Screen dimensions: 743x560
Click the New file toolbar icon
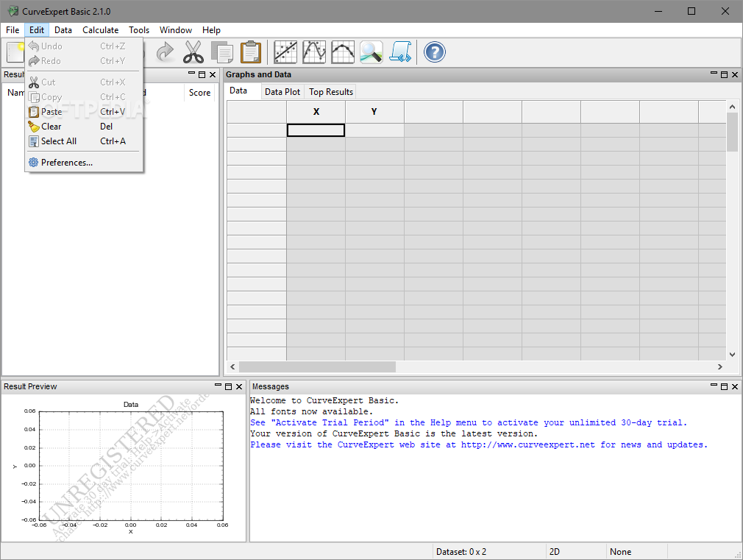coord(15,52)
